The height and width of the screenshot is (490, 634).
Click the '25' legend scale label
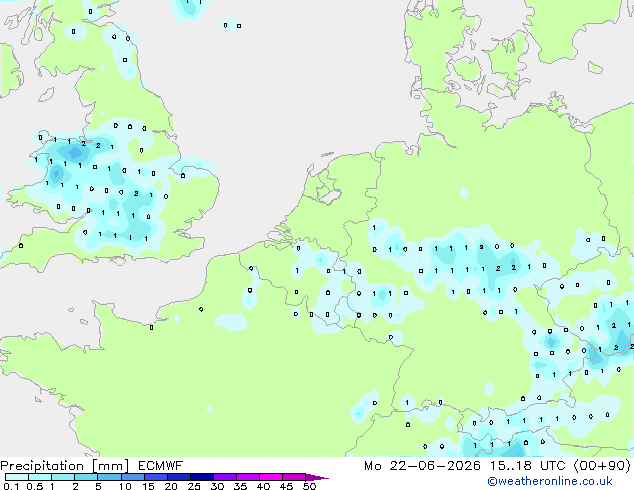click(194, 486)
